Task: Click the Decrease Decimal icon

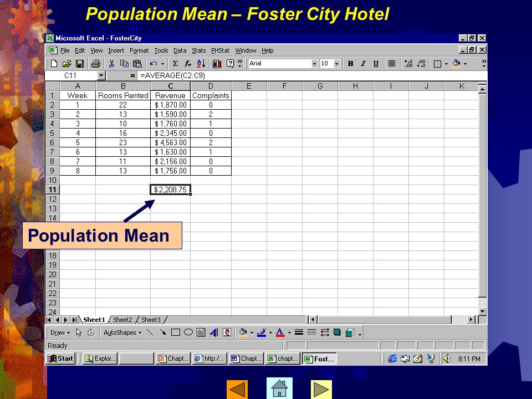Action: click(x=421, y=63)
